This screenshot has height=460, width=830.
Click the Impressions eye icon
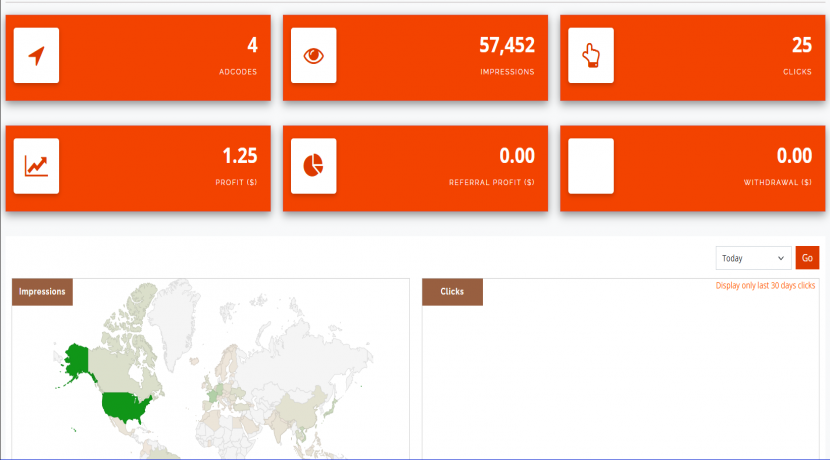coord(313,56)
